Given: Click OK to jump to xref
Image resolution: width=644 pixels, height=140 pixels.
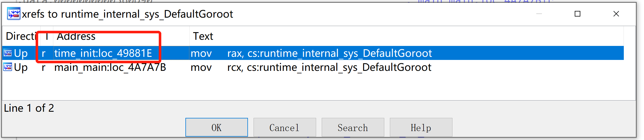Looking at the screenshot, I should click(217, 127).
